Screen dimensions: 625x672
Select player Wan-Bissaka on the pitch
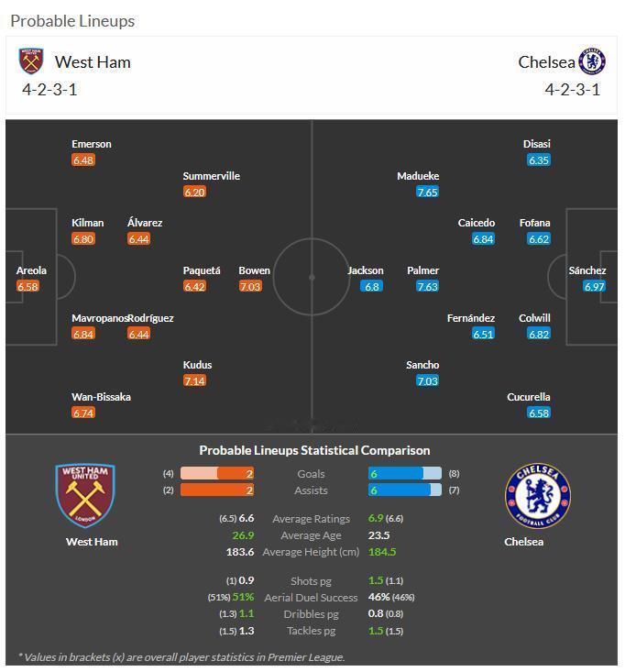pyautogui.click(x=101, y=397)
